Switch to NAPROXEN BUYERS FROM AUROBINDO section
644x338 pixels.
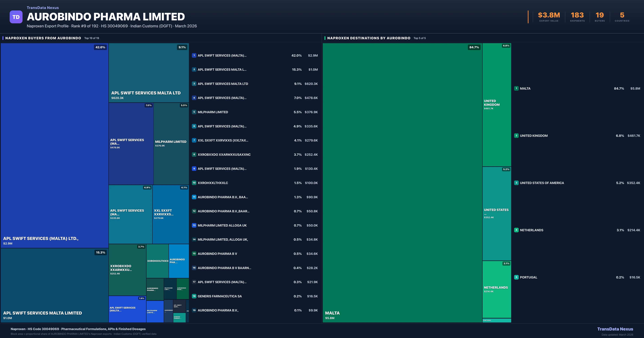[43, 38]
